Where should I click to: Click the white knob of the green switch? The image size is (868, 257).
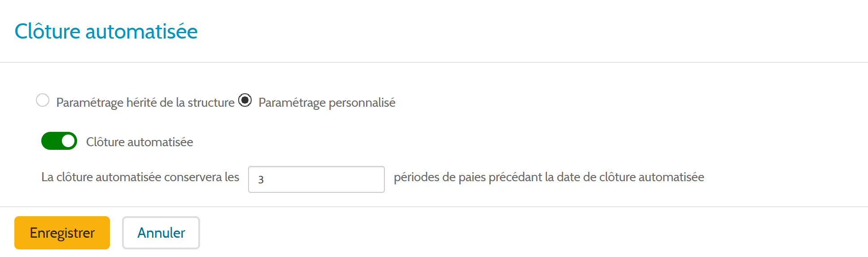pos(68,141)
